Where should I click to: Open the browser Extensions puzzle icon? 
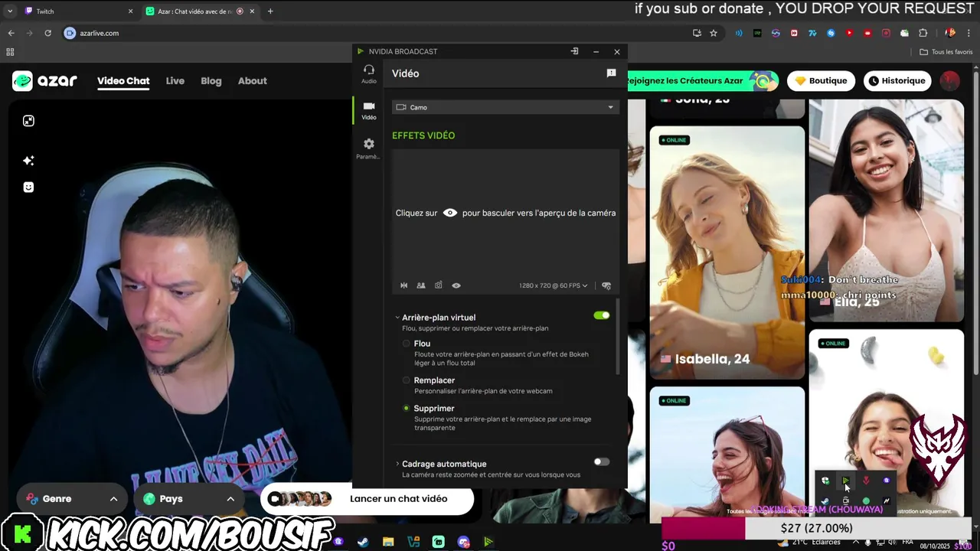pyautogui.click(x=923, y=33)
